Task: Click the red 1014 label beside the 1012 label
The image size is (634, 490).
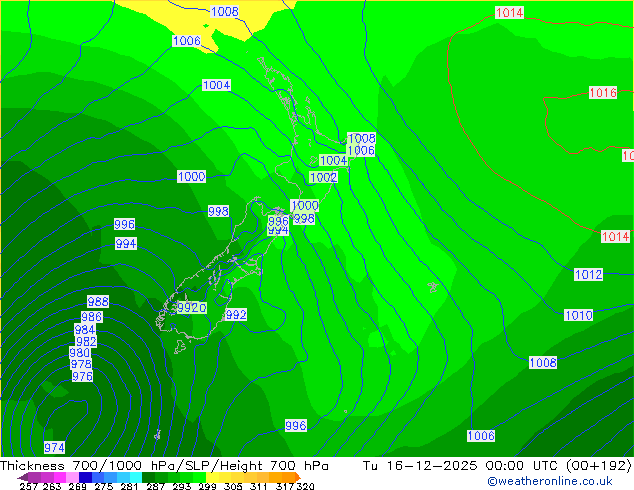Action: click(616, 236)
